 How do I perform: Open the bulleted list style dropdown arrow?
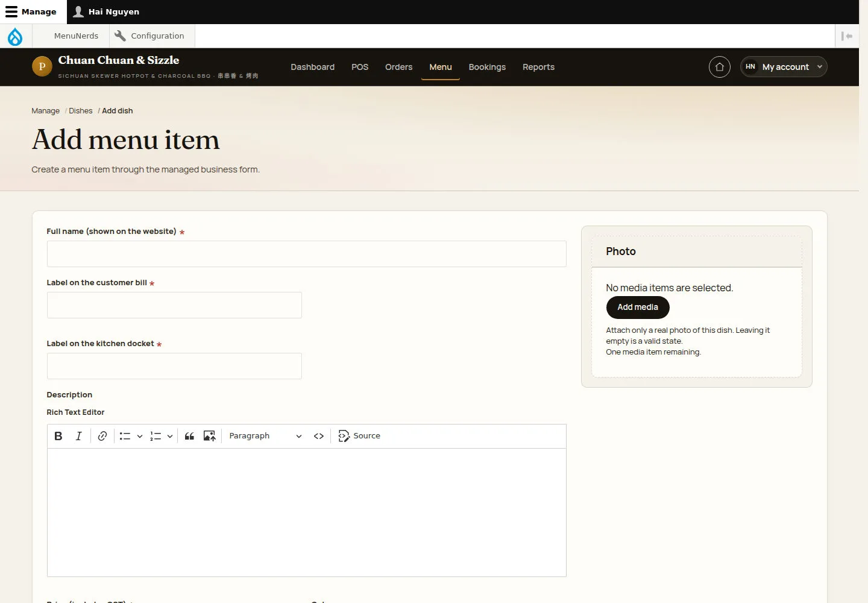[140, 436]
